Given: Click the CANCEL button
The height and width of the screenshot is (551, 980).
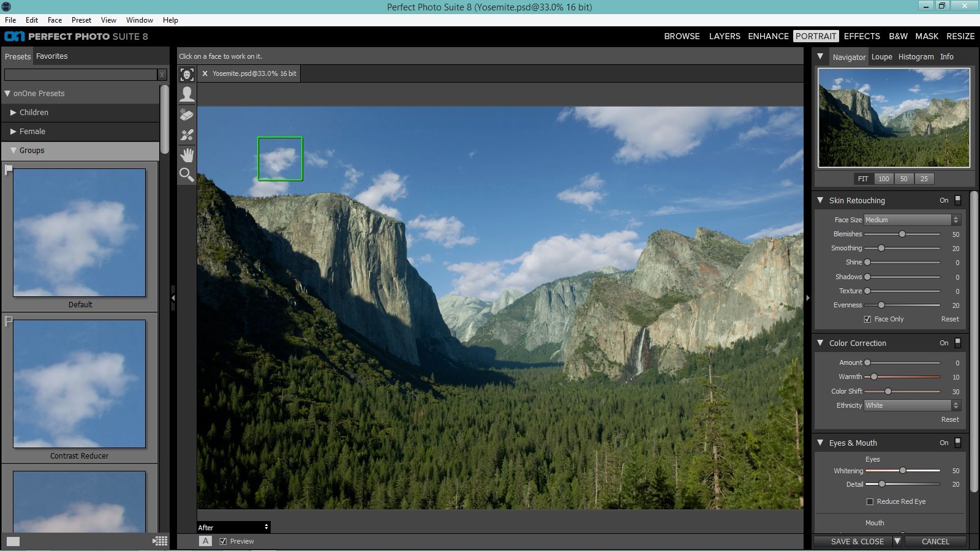Looking at the screenshot, I should [935, 541].
